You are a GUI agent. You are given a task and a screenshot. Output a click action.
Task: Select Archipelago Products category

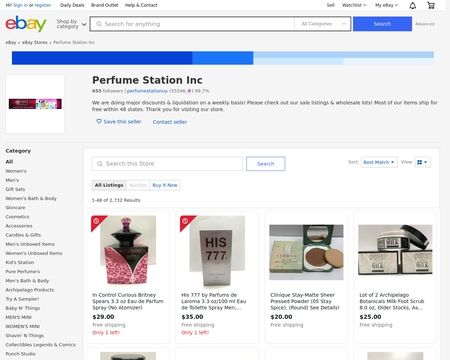click(x=30, y=290)
